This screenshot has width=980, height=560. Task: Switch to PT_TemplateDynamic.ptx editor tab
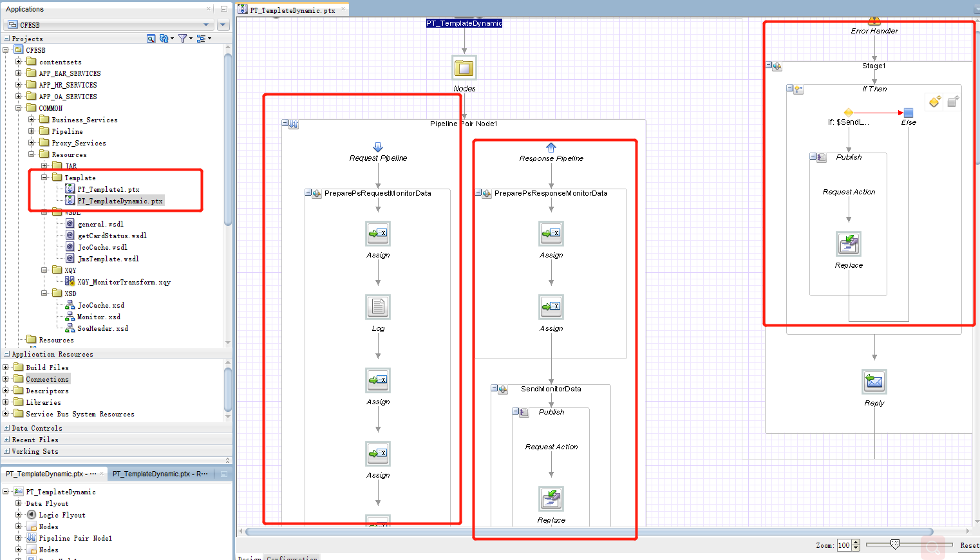(292, 10)
